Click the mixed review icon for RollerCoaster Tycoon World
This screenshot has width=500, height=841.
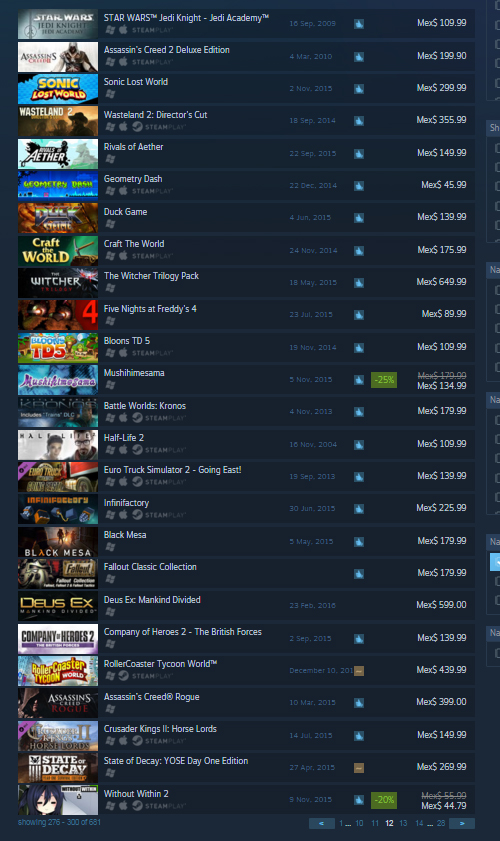[x=359, y=671]
